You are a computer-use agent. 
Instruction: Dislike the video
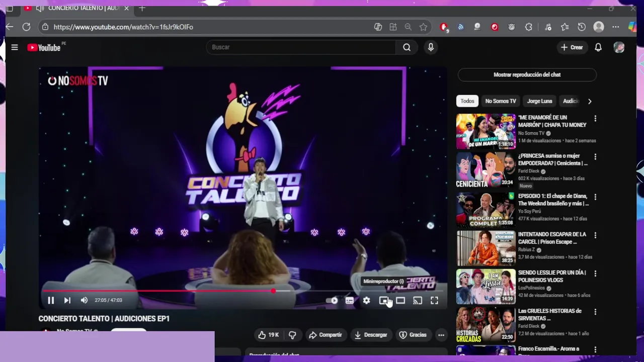(x=292, y=335)
